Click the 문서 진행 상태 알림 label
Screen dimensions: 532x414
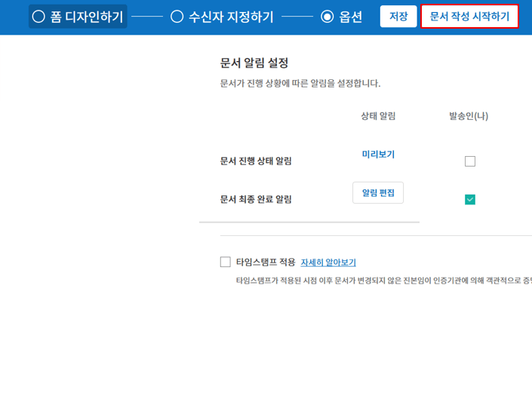point(256,161)
